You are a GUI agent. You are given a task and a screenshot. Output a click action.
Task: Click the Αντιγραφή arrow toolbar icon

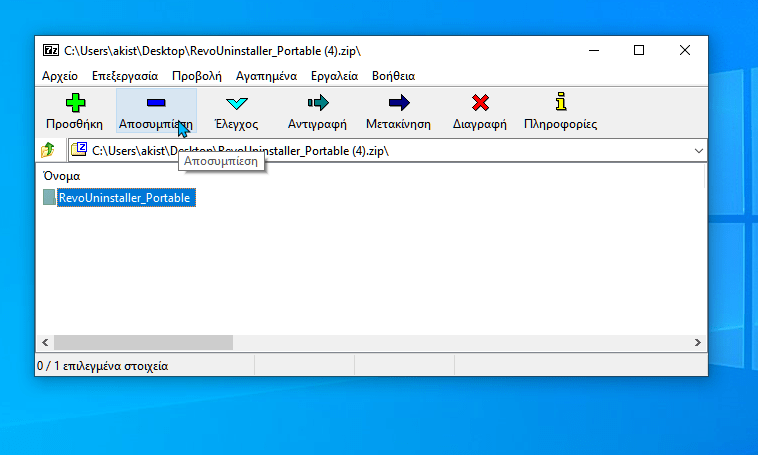tap(318, 103)
